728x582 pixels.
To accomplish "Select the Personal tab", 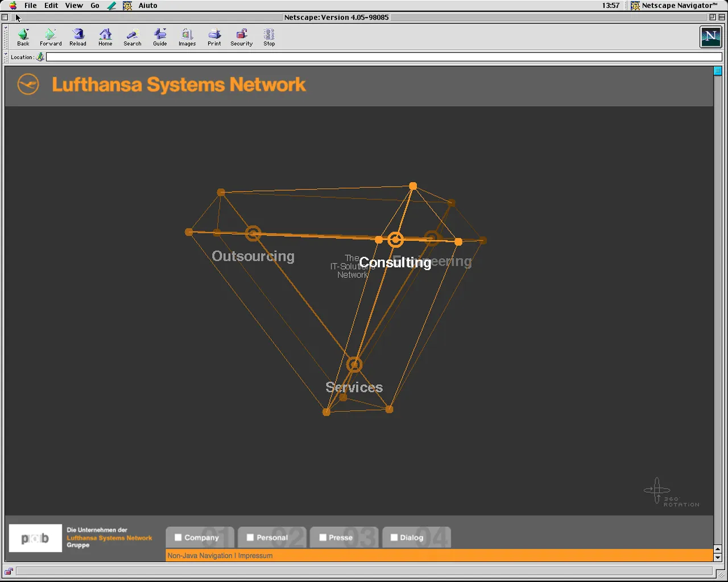I will point(272,538).
